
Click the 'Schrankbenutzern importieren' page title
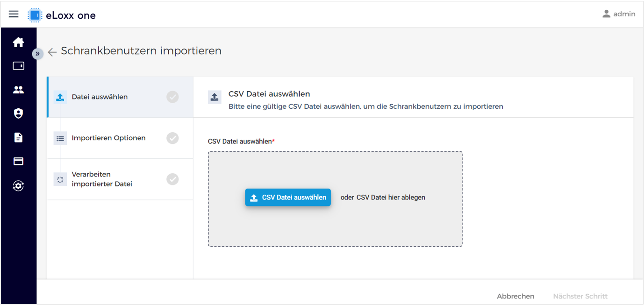pos(141,51)
